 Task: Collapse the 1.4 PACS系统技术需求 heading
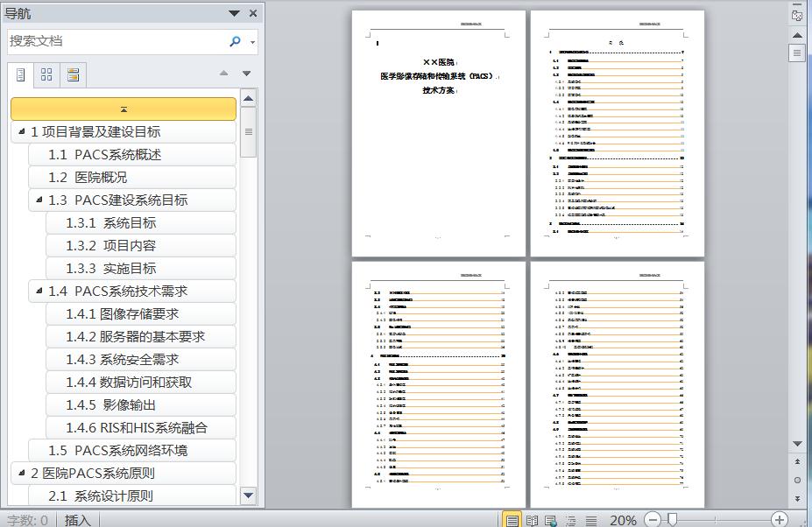coord(39,292)
